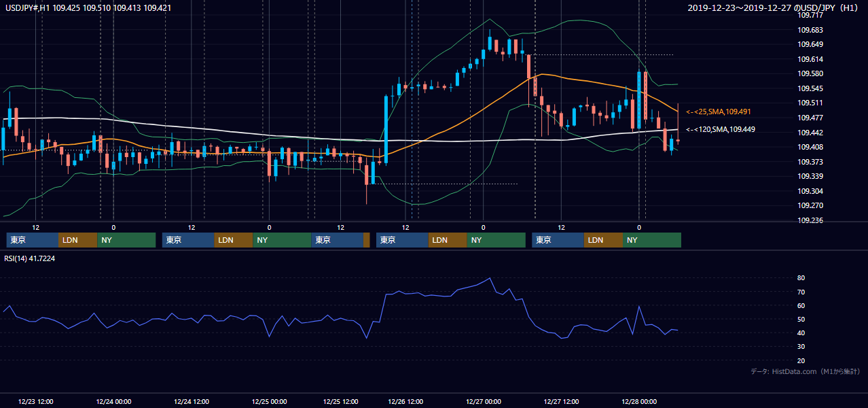This screenshot has width=868, height=408.
Task: Click price axis value 109.545
Action: 810,88
